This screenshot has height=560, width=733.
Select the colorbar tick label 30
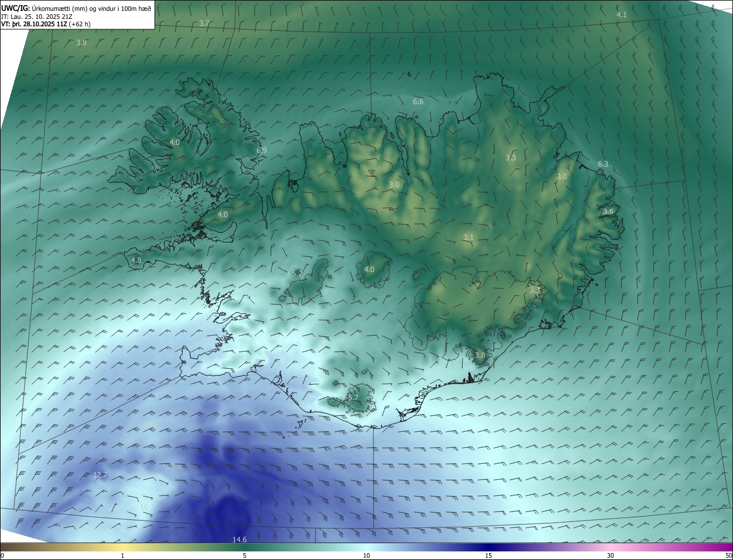tap(610, 555)
